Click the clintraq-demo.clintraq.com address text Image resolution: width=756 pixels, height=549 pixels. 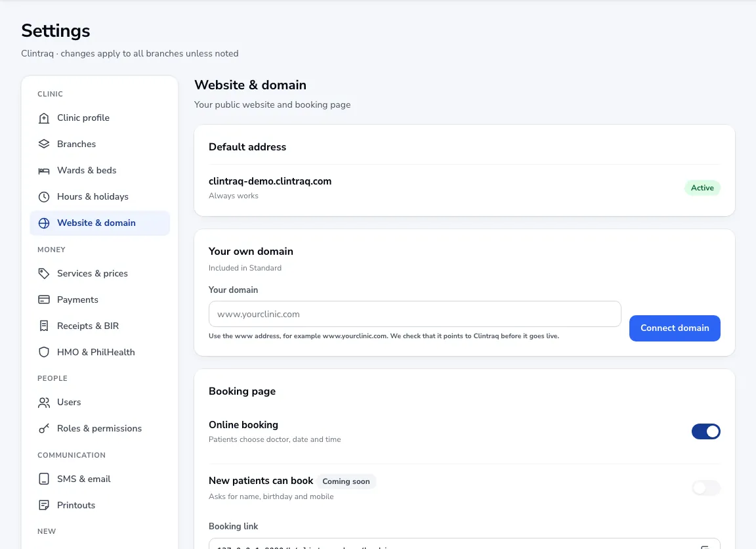[270, 181]
